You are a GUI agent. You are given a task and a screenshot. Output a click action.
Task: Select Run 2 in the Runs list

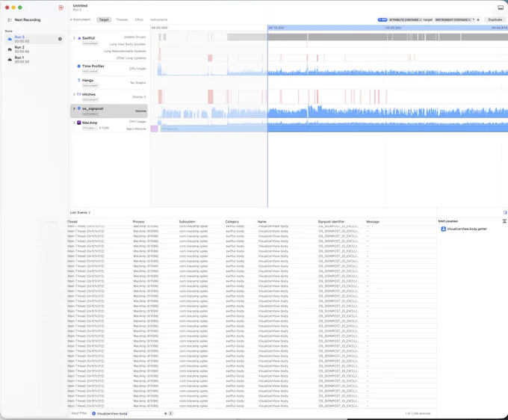(34, 49)
